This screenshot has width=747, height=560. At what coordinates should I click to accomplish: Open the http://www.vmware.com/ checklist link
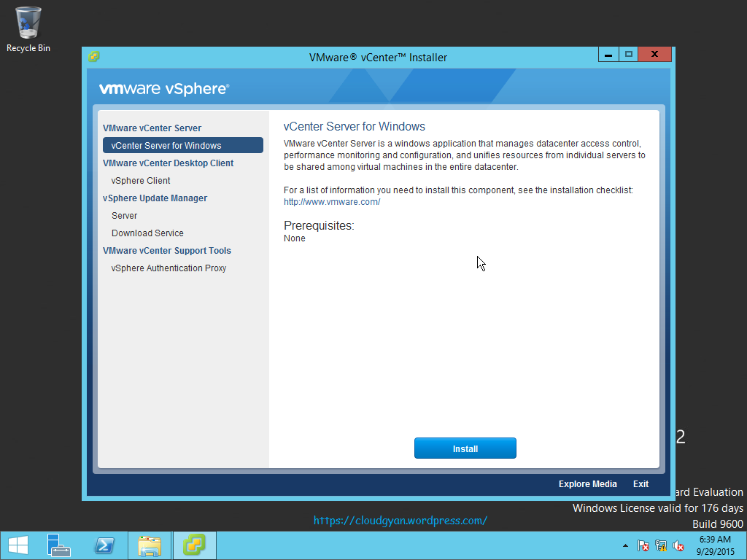coord(332,201)
